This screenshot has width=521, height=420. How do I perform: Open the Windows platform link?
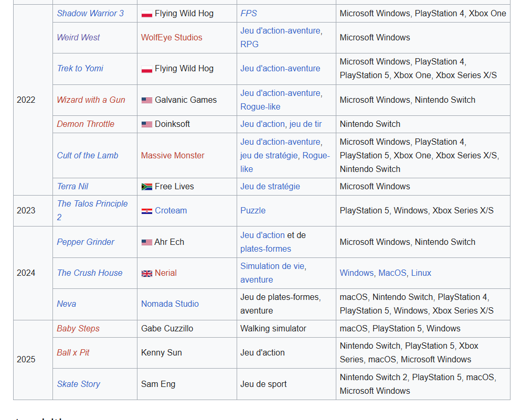(x=357, y=273)
